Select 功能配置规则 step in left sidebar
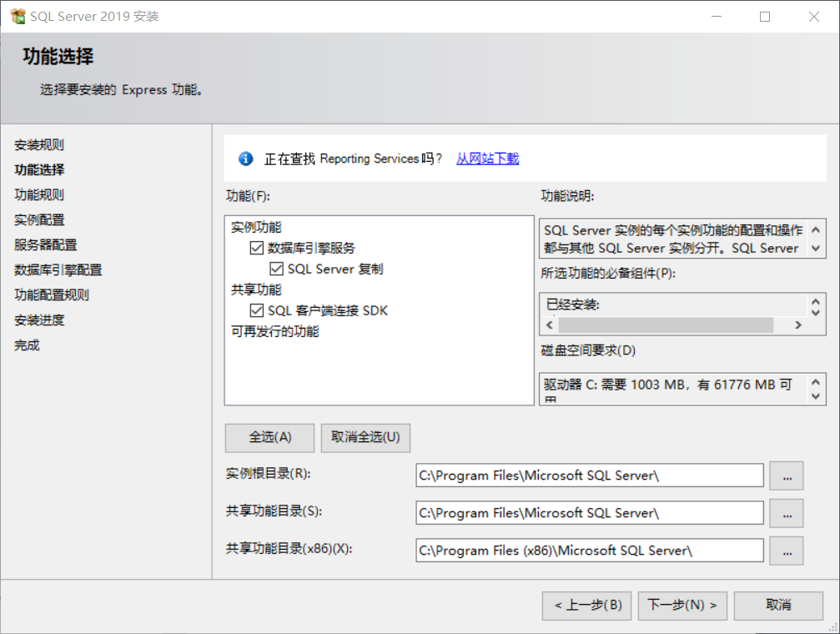The width and height of the screenshot is (840, 634). tap(52, 294)
